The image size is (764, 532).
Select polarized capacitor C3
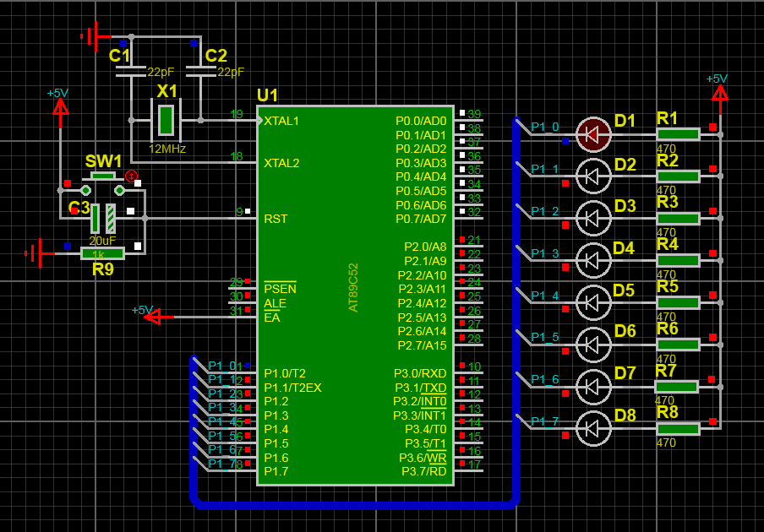coord(103,219)
